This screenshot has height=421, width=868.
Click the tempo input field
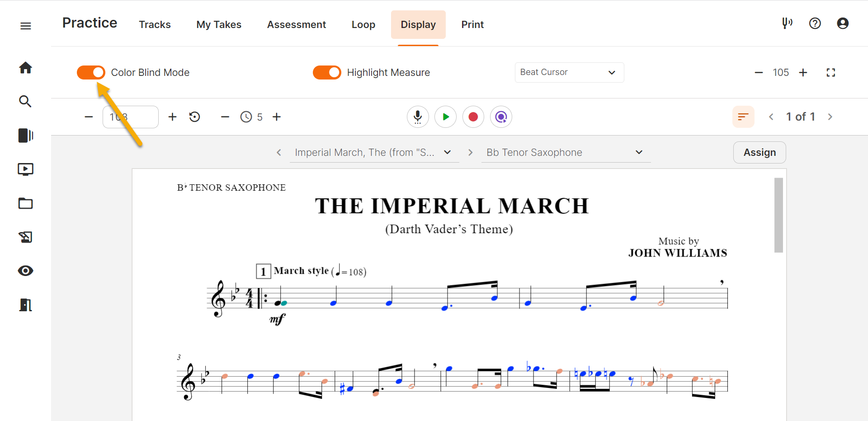pyautogui.click(x=130, y=117)
